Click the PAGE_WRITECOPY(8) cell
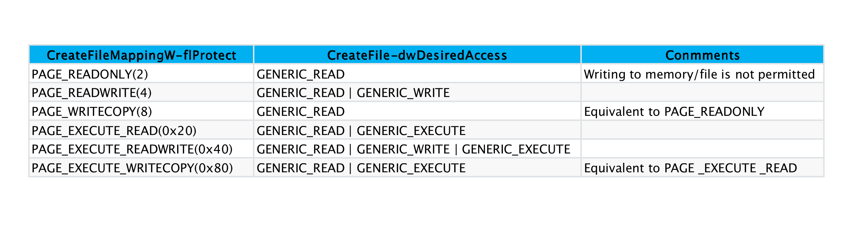This screenshot has height=236, width=868. 92,112
